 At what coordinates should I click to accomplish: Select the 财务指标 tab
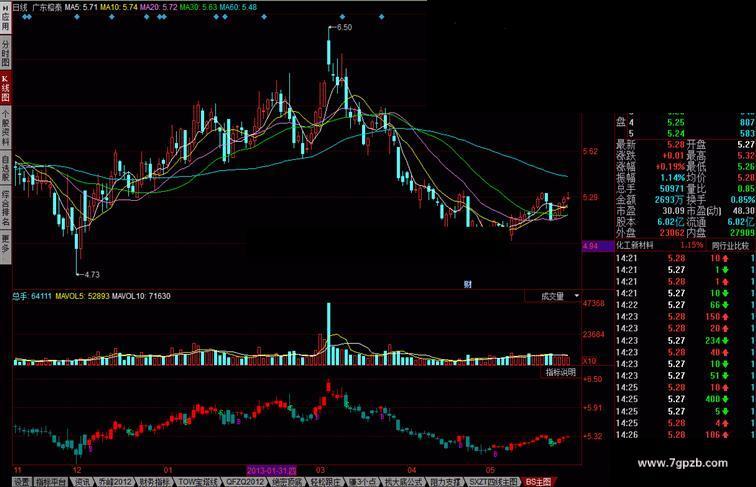(x=154, y=482)
